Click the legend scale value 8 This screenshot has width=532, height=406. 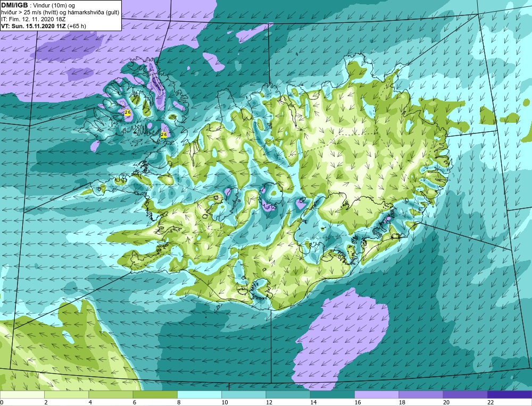[x=179, y=402]
